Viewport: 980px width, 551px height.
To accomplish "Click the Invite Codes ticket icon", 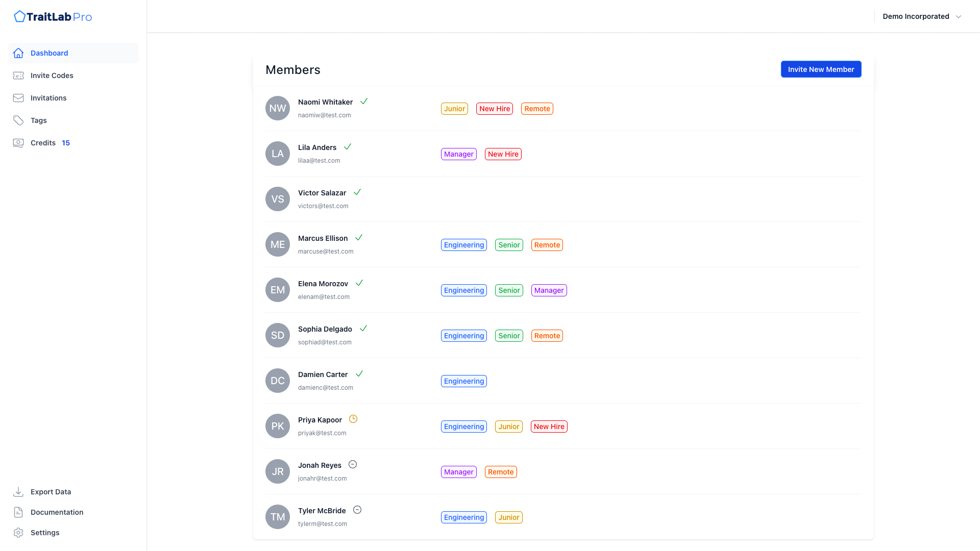I will [18, 76].
